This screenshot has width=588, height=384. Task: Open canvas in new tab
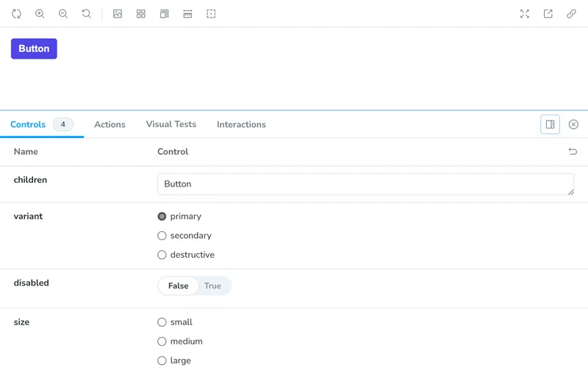click(x=548, y=14)
